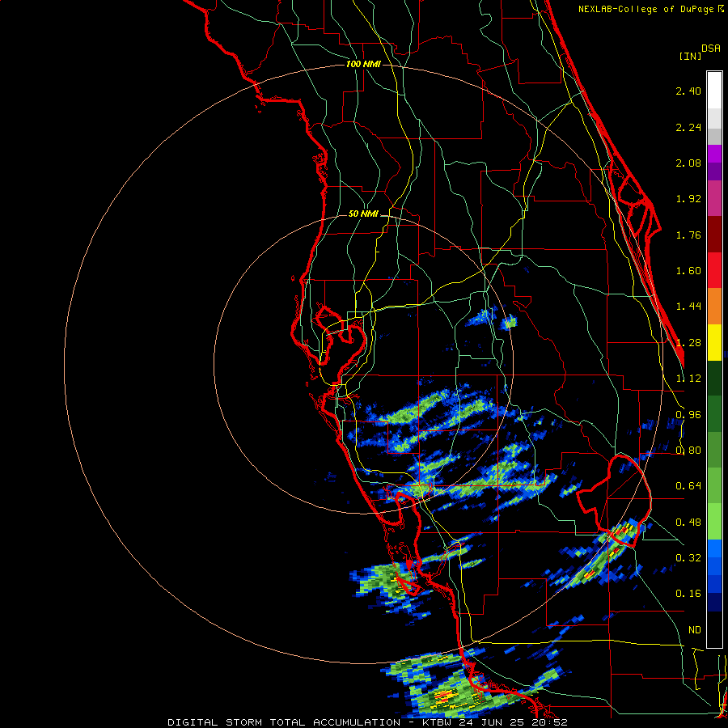The width and height of the screenshot is (728, 728).
Task: Click the [IN] units label
Action: 690,56
